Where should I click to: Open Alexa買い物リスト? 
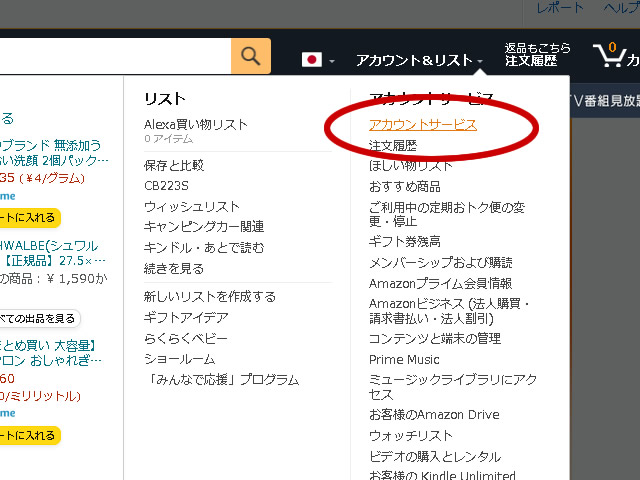[196, 124]
